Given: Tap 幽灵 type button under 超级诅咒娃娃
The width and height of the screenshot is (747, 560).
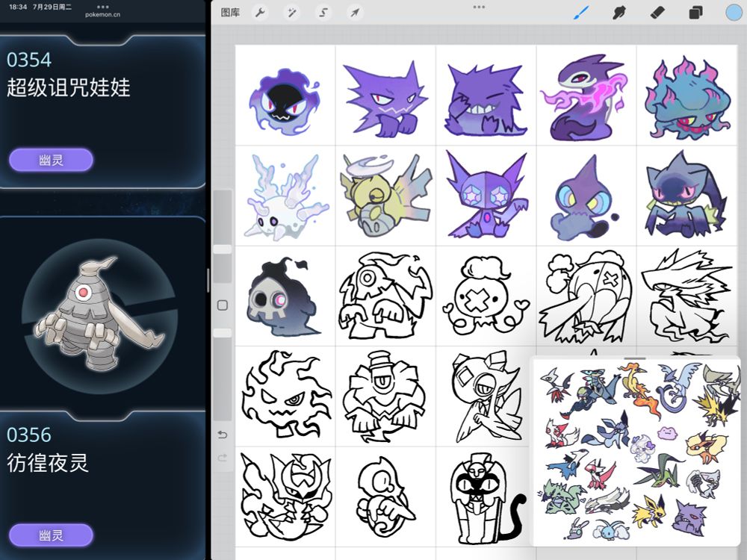Looking at the screenshot, I should (x=51, y=160).
